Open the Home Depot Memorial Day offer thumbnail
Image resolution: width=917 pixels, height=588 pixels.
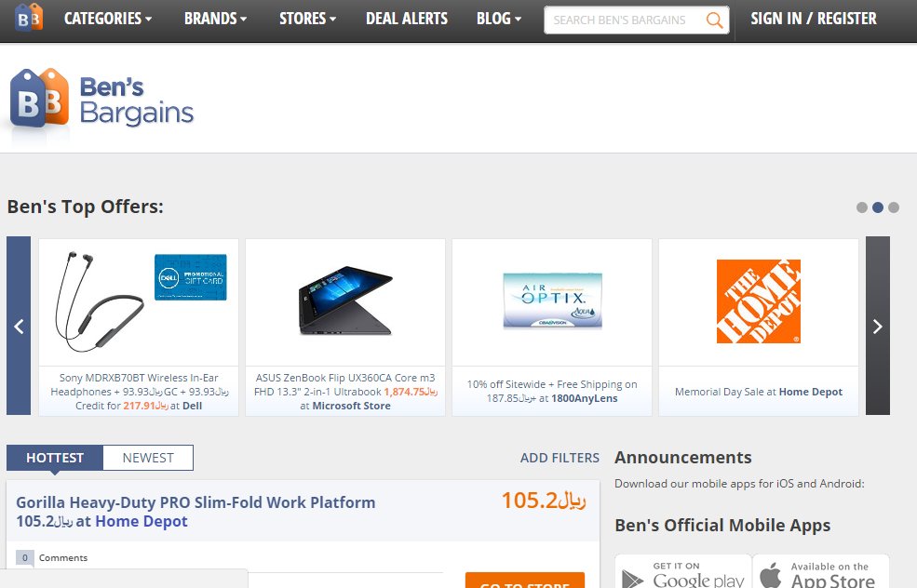(758, 301)
